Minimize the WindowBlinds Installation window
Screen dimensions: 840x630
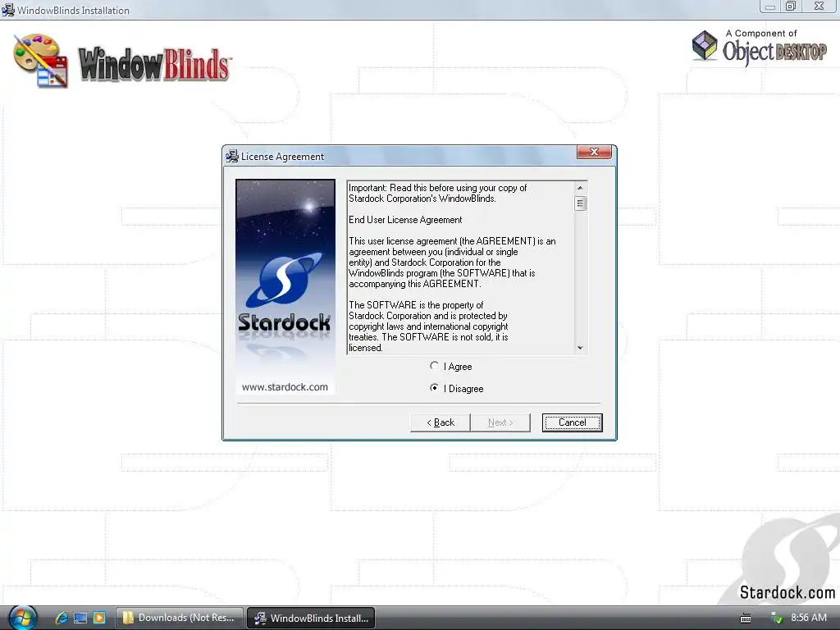click(770, 7)
